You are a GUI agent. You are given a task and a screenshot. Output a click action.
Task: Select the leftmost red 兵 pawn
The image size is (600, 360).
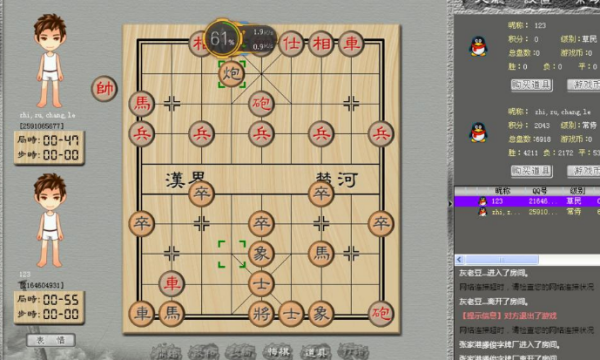[x=142, y=134]
